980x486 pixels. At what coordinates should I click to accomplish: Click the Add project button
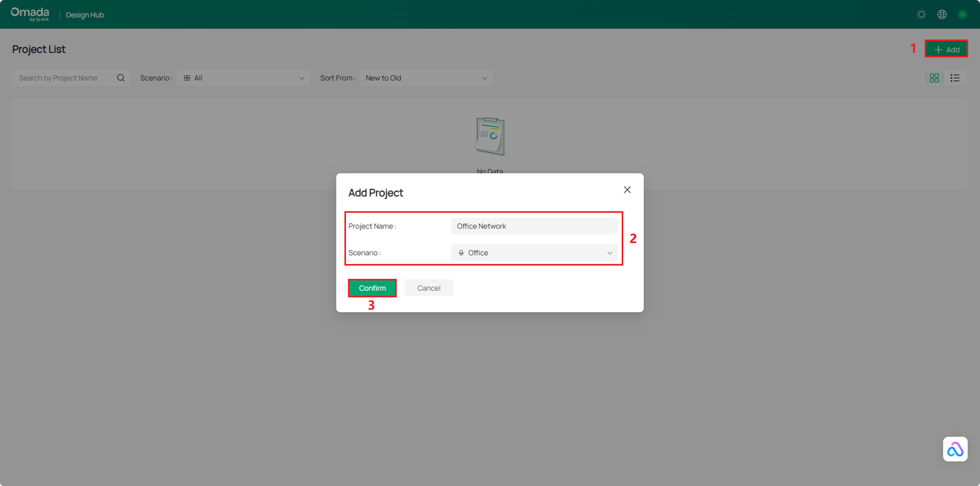pos(947,50)
